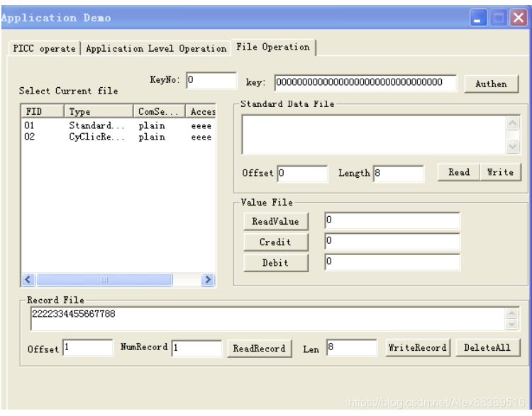This screenshot has width=532, height=416.
Task: Click the ComSe... column header
Action: [159, 111]
